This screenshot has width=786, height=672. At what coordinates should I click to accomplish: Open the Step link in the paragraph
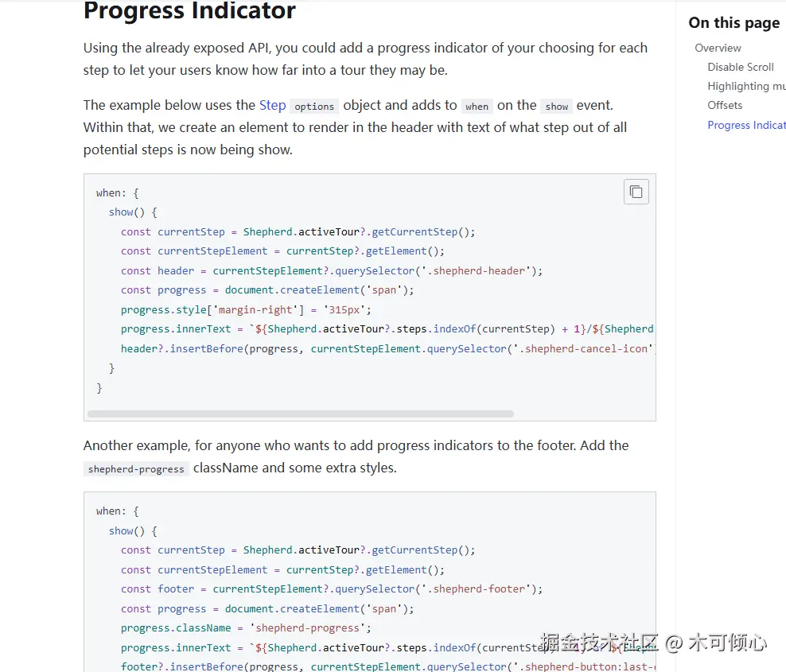click(x=272, y=105)
